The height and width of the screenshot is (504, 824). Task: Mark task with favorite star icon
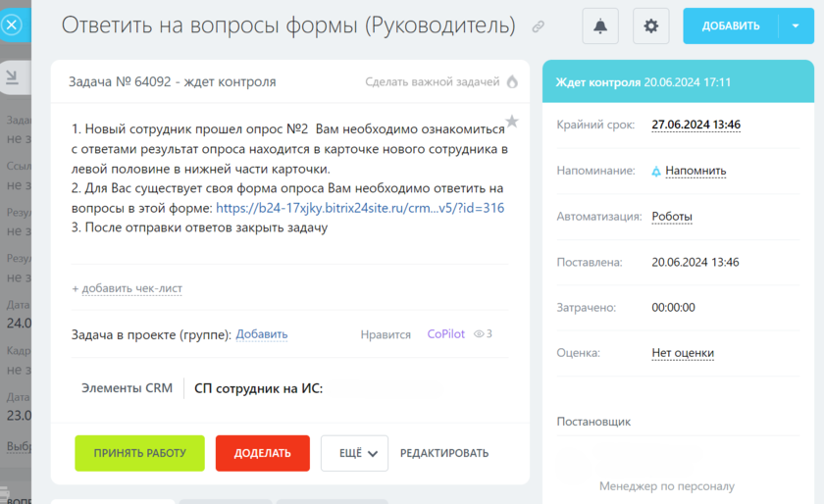tap(511, 122)
